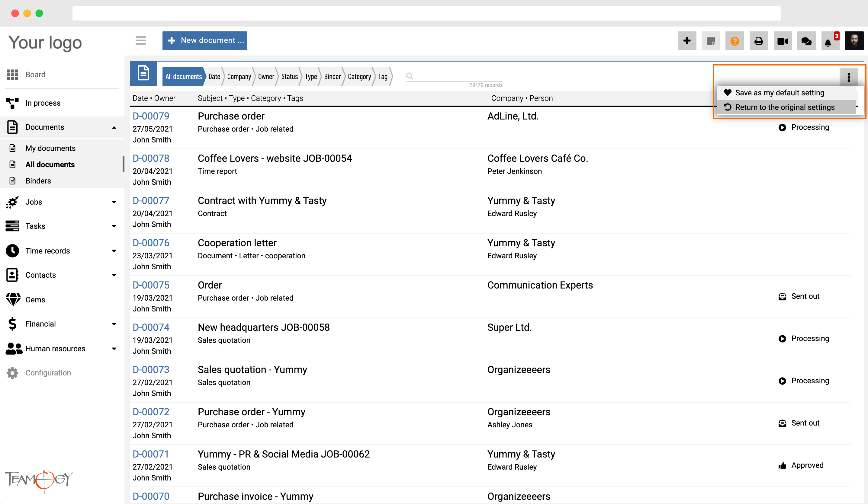Image resolution: width=868 pixels, height=504 pixels.
Task: Click the plus add icon in top toolbar
Action: click(687, 41)
